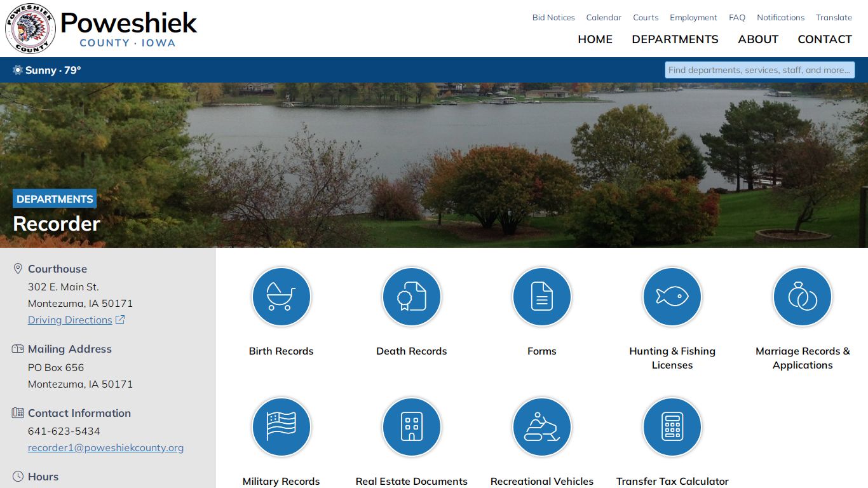
Task: Open the Birth Records stroller icon
Action: [x=281, y=297]
